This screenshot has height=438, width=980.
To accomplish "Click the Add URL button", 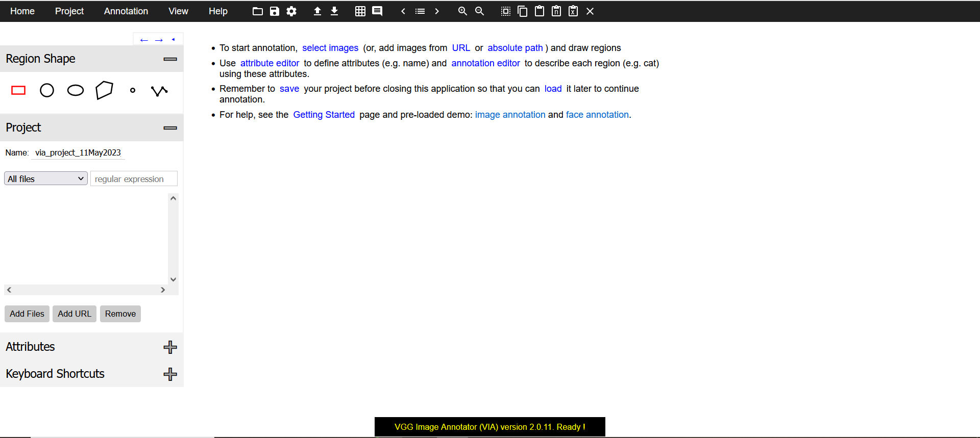I will tap(75, 314).
